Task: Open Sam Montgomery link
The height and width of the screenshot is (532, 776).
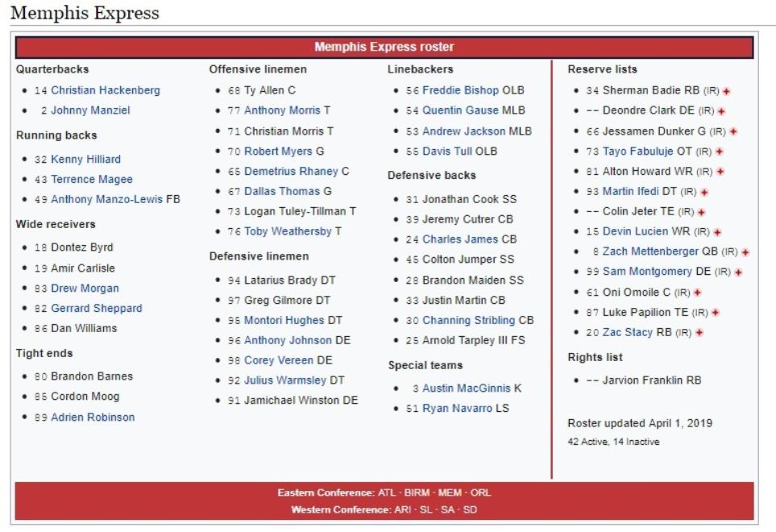Action: tap(647, 272)
